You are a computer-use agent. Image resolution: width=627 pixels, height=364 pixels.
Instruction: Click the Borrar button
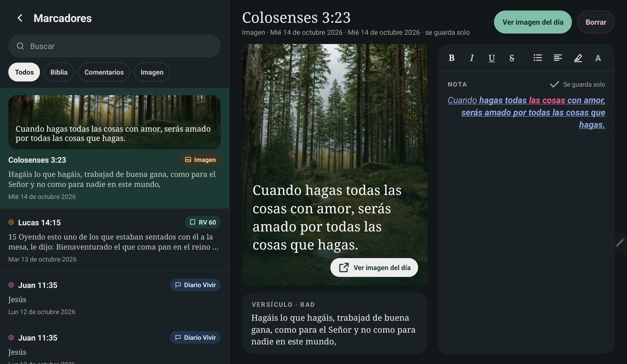pyautogui.click(x=596, y=22)
